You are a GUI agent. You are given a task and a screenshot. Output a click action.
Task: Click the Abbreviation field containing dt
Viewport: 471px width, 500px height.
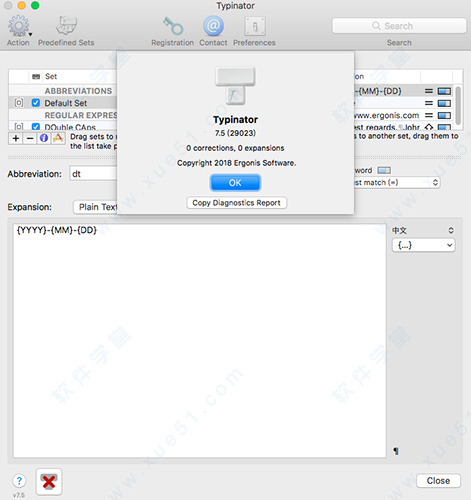93,174
